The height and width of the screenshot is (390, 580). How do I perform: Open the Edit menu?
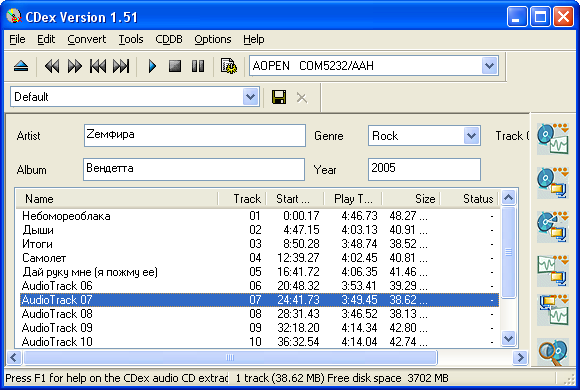click(x=46, y=39)
